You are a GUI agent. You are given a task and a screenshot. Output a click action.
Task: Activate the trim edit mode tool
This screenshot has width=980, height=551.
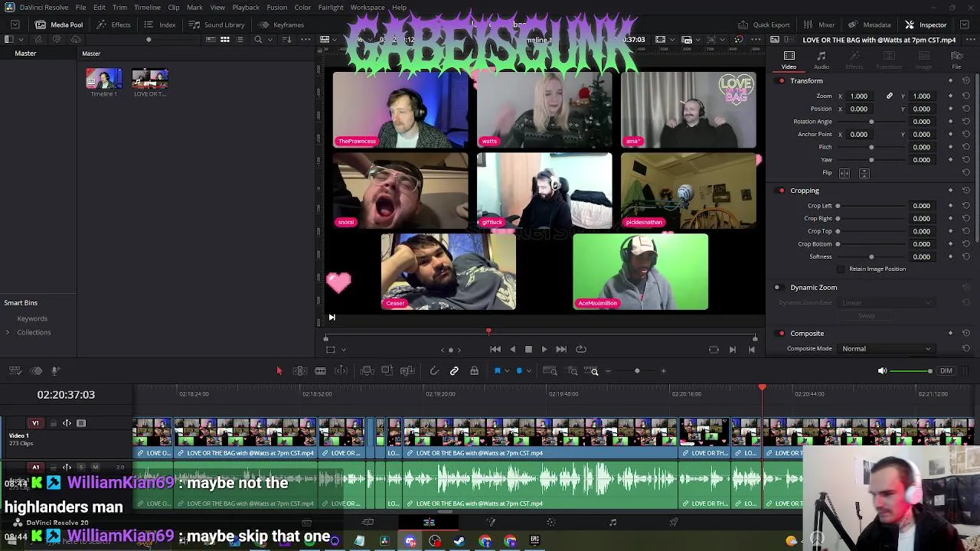300,371
